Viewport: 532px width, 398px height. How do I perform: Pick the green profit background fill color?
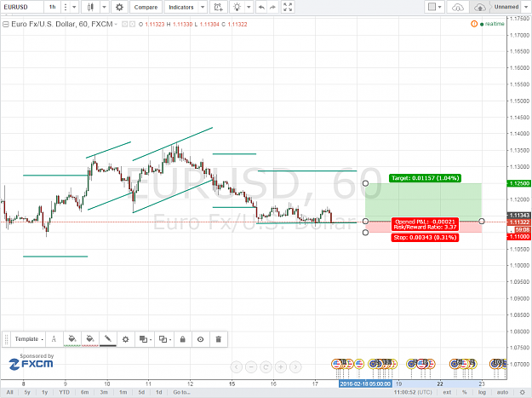click(72, 339)
